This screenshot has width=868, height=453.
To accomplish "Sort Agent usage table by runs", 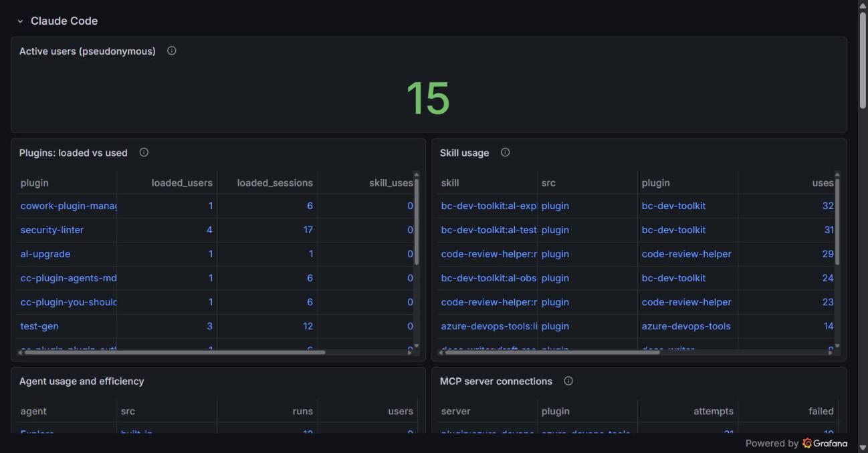I will point(302,412).
